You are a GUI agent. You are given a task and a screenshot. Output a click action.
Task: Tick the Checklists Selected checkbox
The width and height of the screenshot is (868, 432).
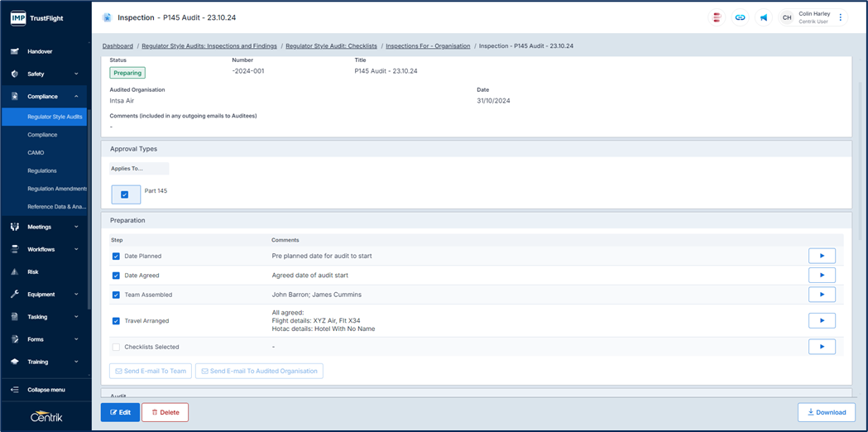point(116,347)
